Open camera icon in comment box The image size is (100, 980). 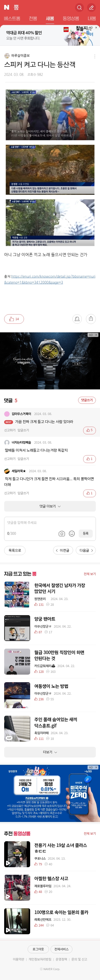pos(62,533)
